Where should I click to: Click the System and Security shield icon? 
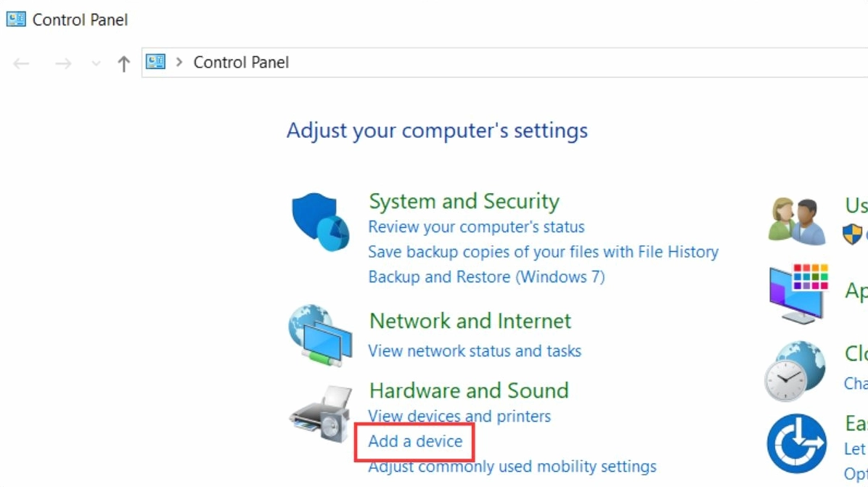[x=319, y=221]
